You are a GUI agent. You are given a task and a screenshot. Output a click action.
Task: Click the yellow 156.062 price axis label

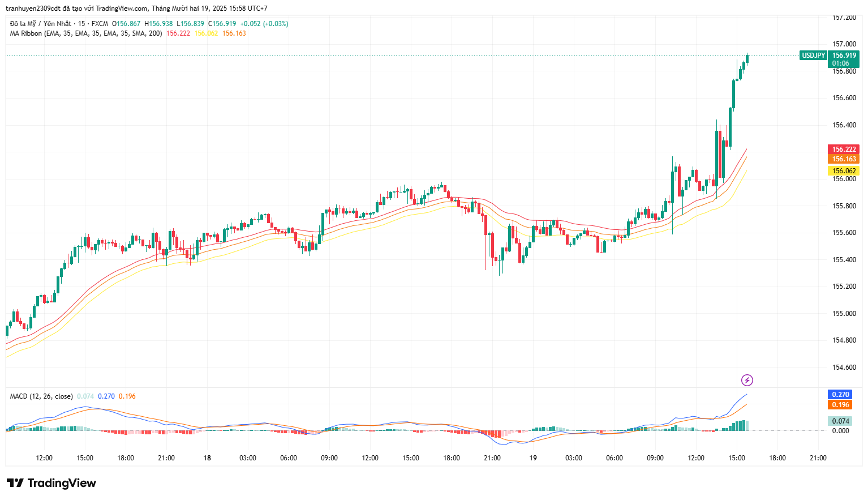(x=844, y=171)
